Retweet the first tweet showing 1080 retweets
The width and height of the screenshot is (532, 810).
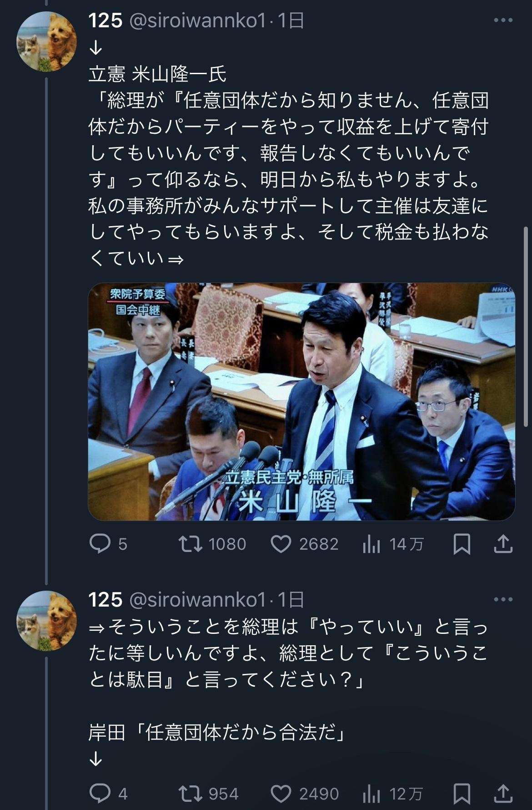[212, 544]
